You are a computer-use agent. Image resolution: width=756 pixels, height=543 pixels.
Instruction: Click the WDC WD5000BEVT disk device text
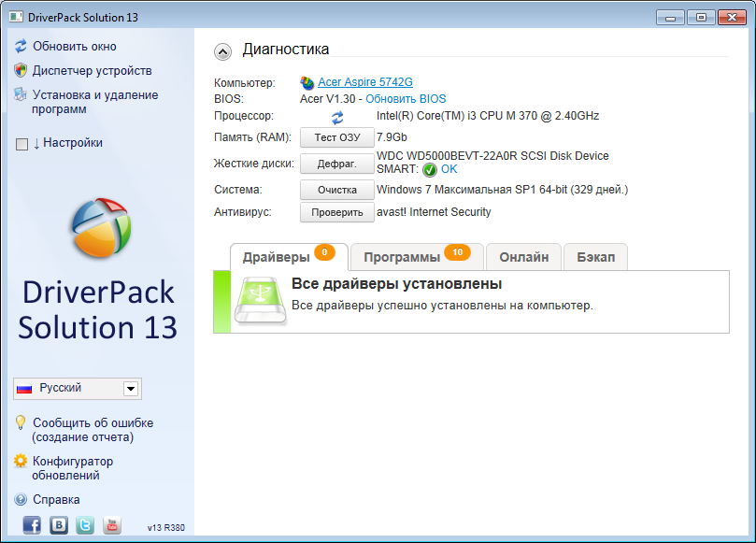[492, 156]
